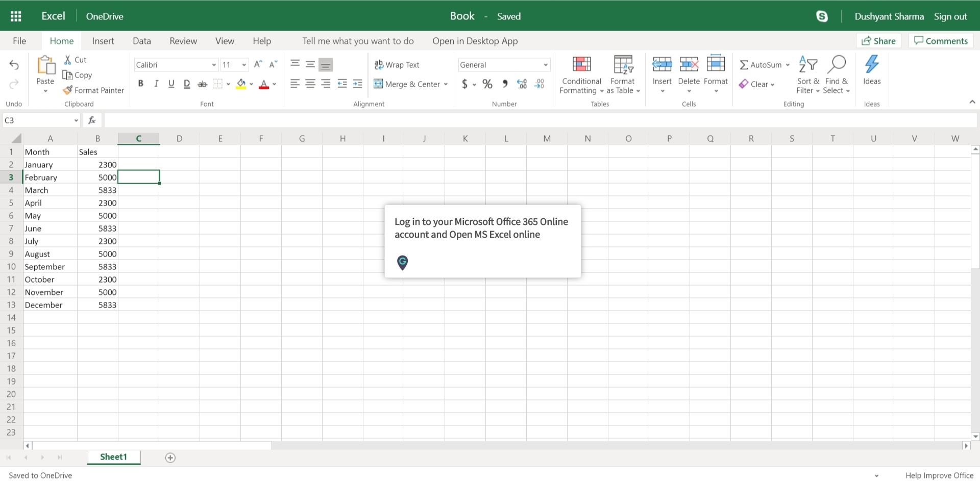The height and width of the screenshot is (481, 980).
Task: Open the Comments pane button
Action: point(941,41)
